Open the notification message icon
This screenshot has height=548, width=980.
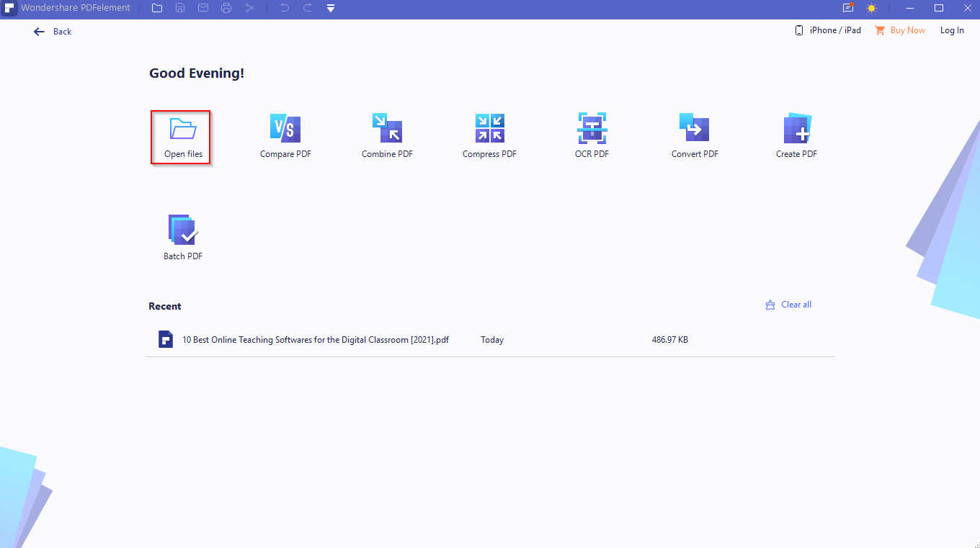coord(848,8)
